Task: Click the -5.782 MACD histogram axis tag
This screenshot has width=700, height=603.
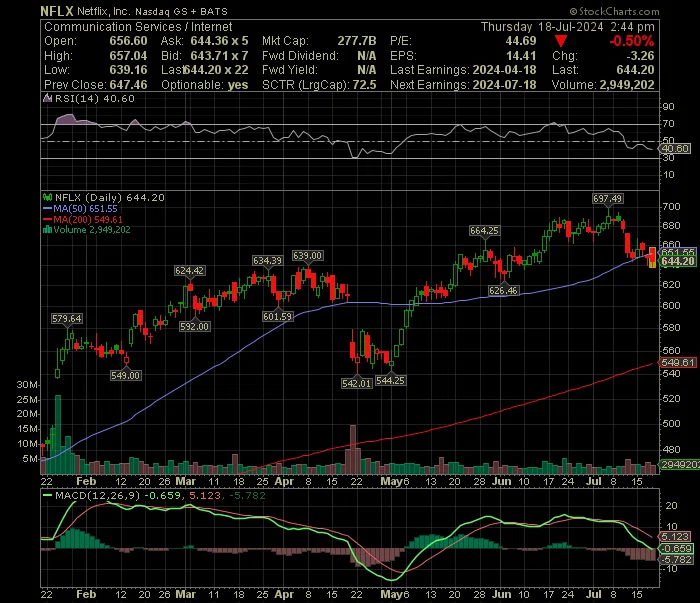Action: 677,560
